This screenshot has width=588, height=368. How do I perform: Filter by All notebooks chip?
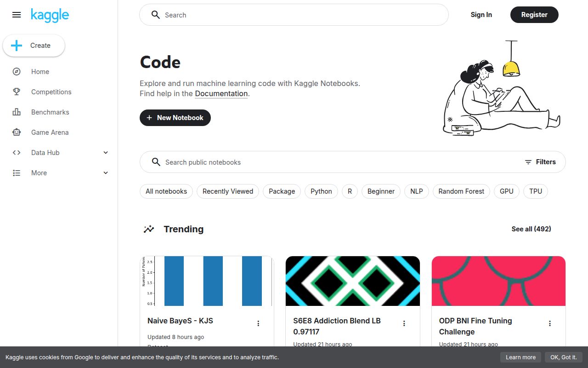click(166, 191)
